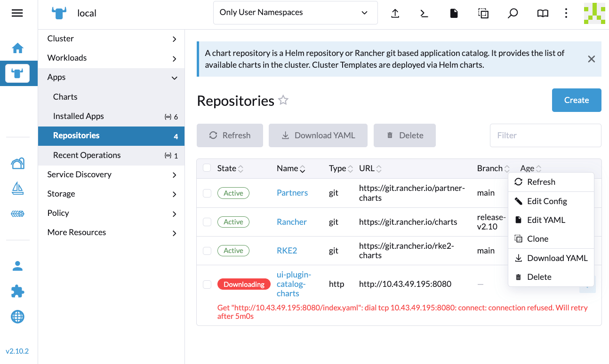Open global search with the magnifier icon
This screenshot has height=364, width=609.
pyautogui.click(x=513, y=13)
